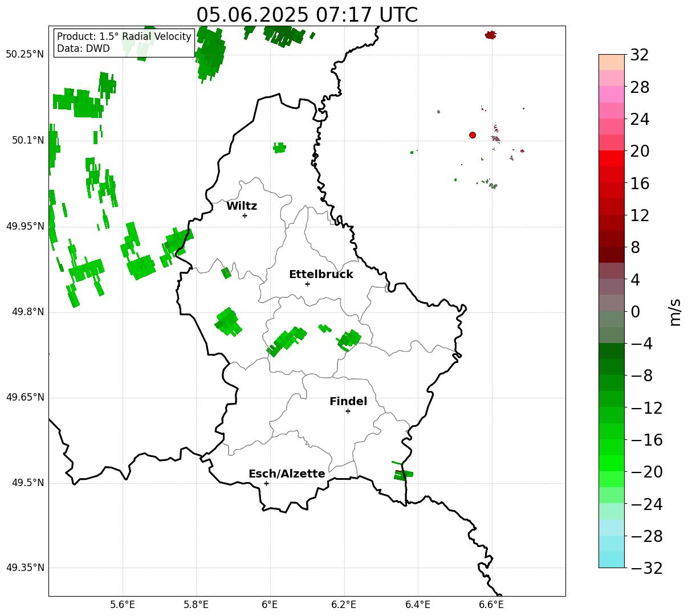Click the cyan bottom colorbar swatch

tap(612, 560)
